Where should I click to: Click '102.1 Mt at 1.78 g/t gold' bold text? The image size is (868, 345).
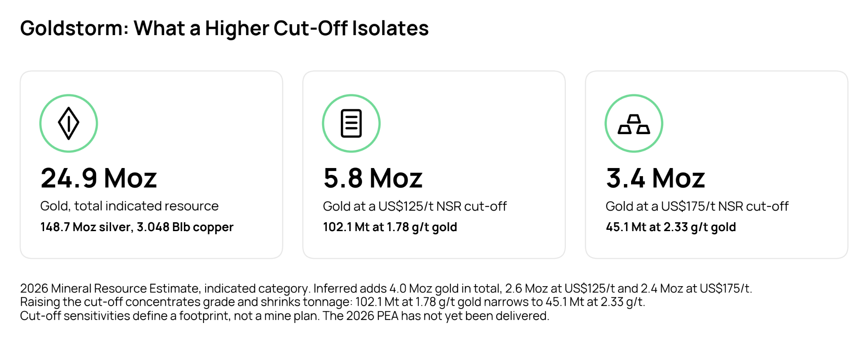[390, 227]
